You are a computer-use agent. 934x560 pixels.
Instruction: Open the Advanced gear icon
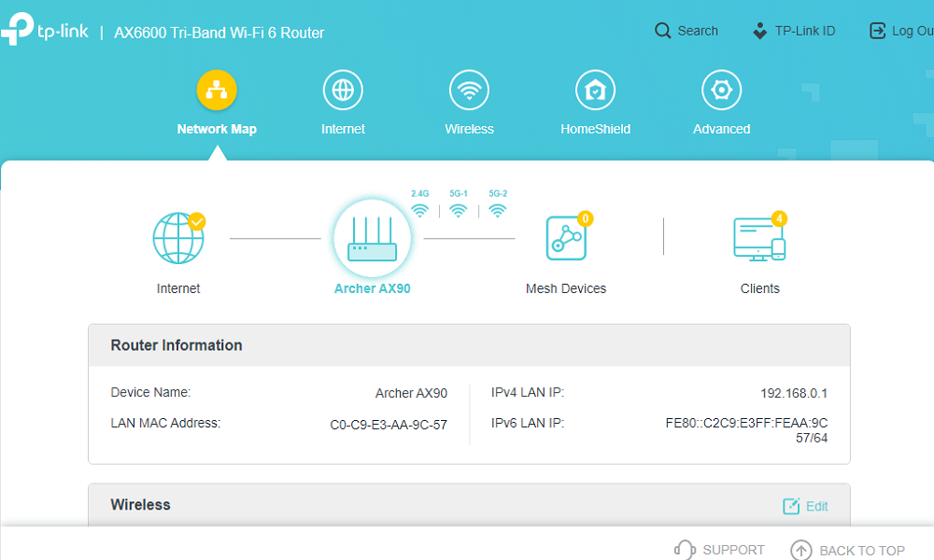pyautogui.click(x=721, y=91)
